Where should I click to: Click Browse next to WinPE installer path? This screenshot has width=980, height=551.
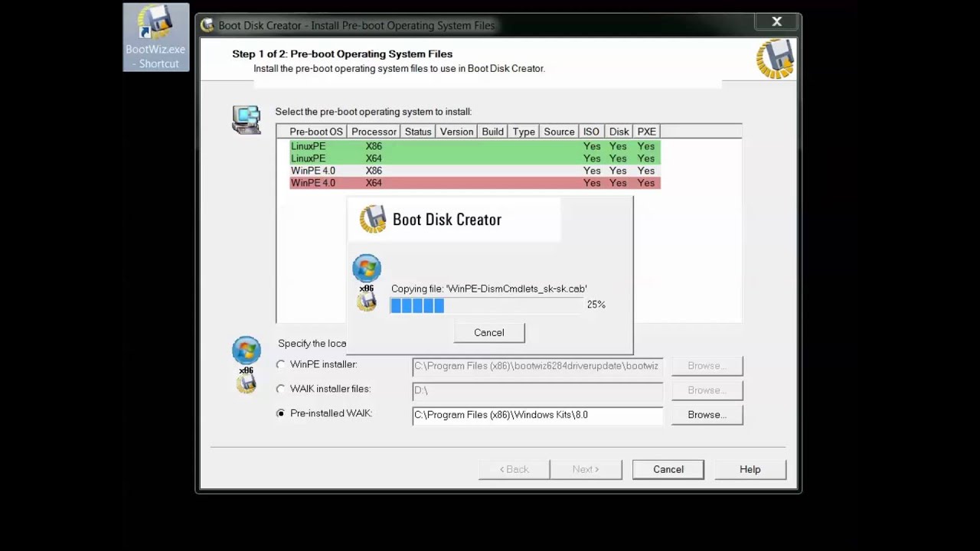707,366
